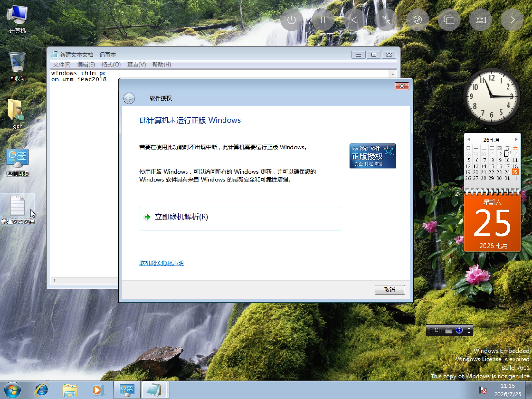Switch to Control Panel taskbar button
This screenshot has height=399, width=532.
point(127,390)
